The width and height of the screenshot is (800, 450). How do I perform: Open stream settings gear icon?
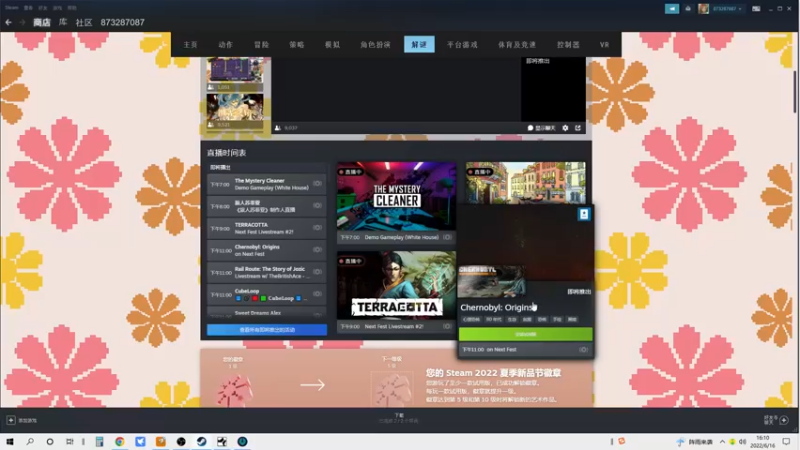click(x=565, y=128)
